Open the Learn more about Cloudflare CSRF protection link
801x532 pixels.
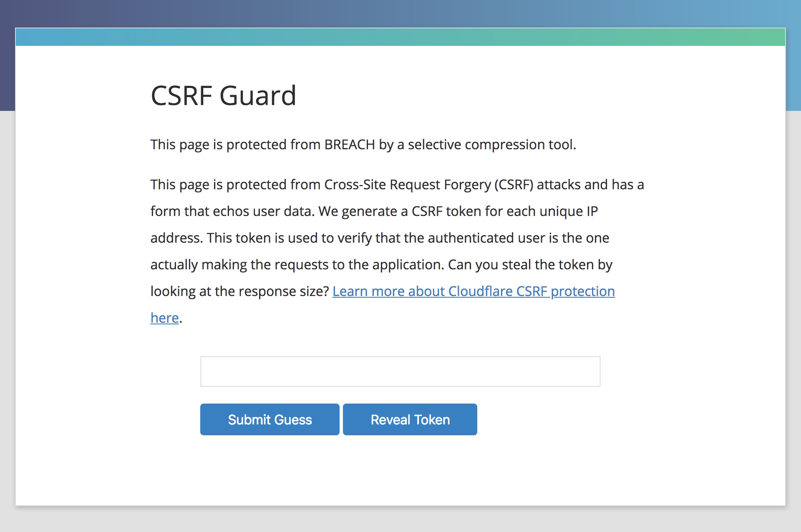coord(474,291)
